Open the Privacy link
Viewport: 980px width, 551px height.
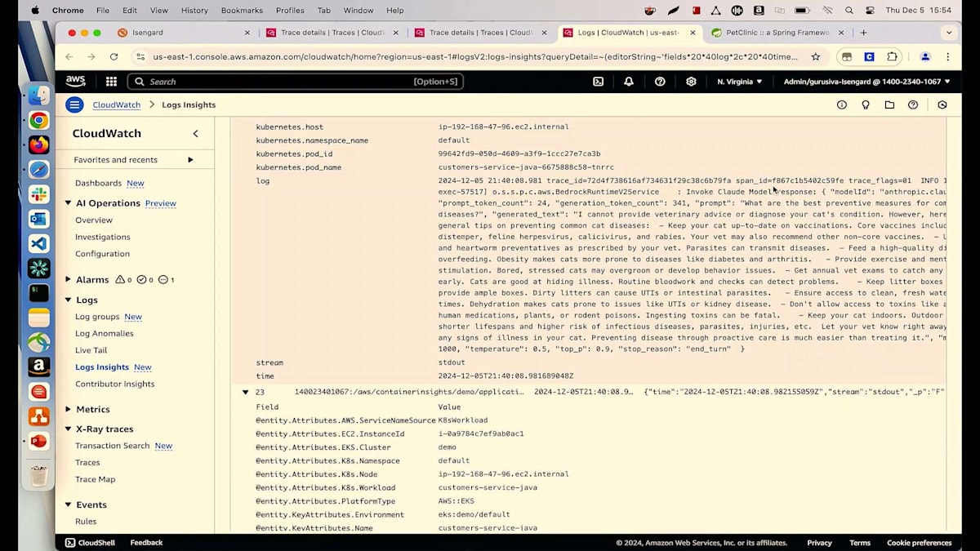(819, 543)
